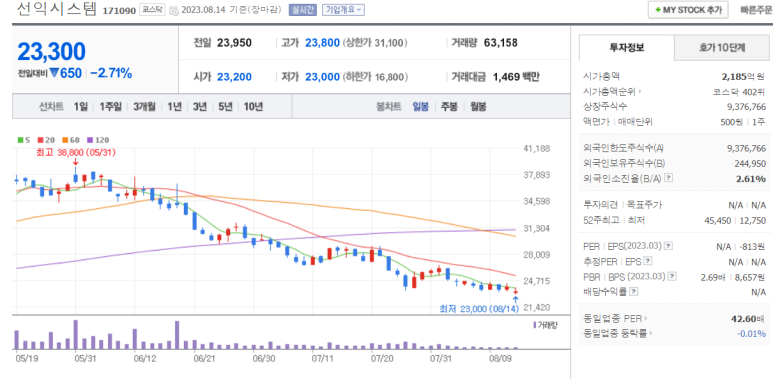The height and width of the screenshot is (379, 773).
Task: Open the help icon next to PER | EPS(2023.03)
Action: (x=668, y=245)
